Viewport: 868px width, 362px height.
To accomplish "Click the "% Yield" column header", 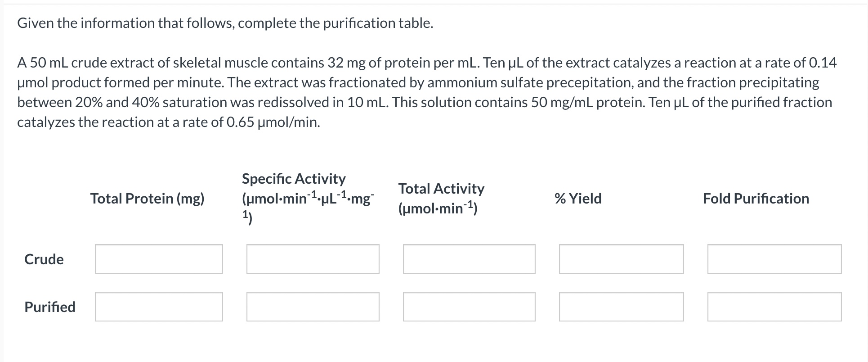I will (578, 199).
